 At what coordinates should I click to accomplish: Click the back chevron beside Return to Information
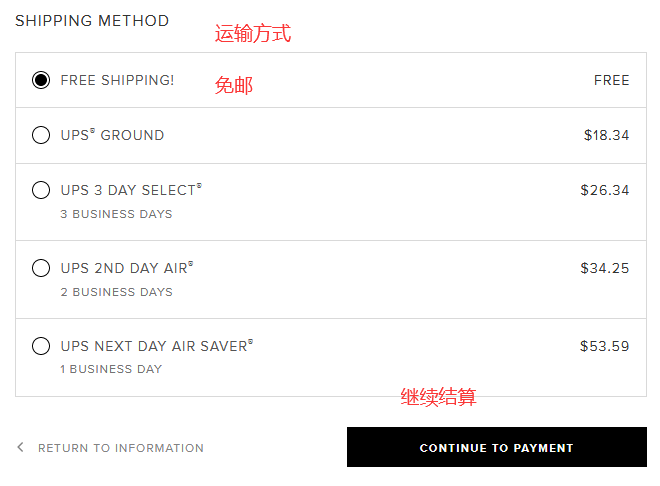tap(20, 447)
